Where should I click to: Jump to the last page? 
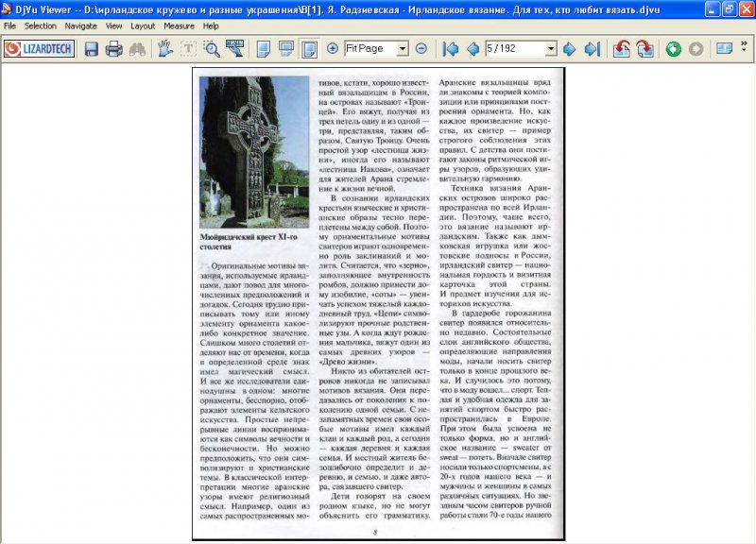593,49
